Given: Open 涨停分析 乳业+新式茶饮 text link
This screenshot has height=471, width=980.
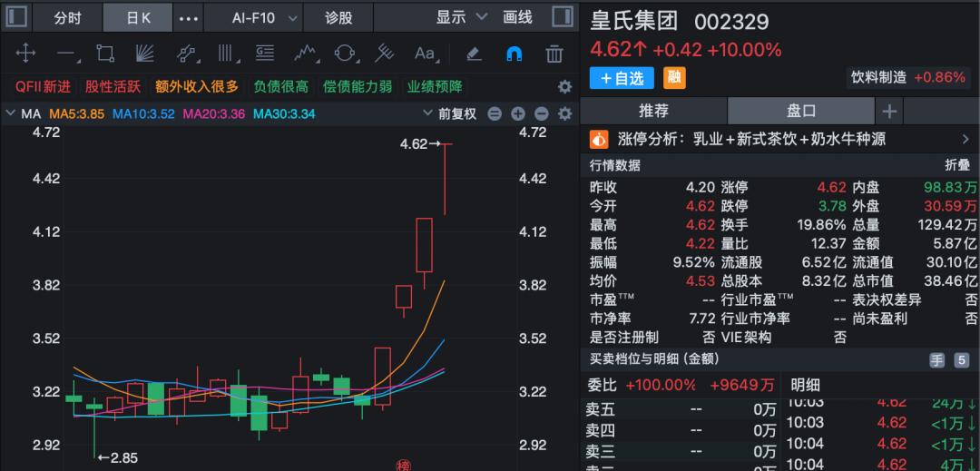Looking at the screenshot, I should click(x=789, y=139).
